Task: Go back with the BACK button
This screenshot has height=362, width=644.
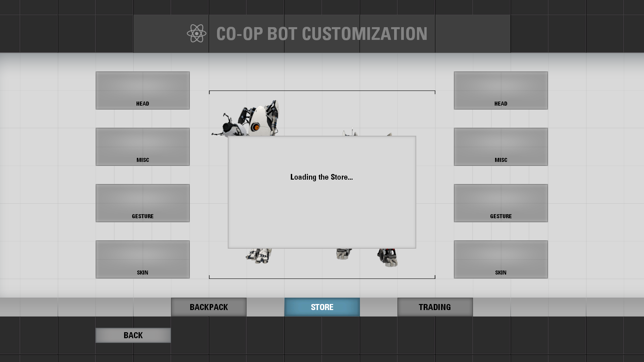Action: coord(133,335)
